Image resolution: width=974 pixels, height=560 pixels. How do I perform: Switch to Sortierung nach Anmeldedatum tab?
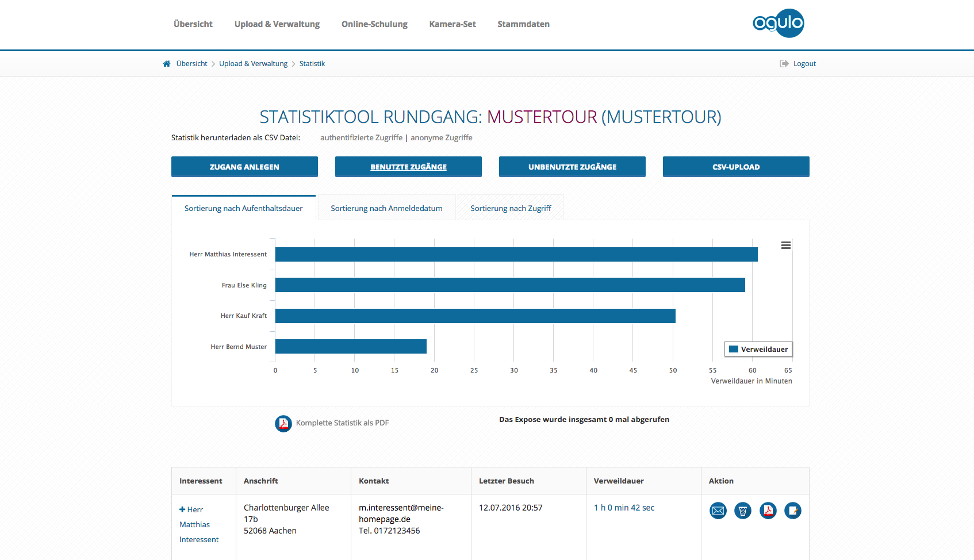pos(386,208)
